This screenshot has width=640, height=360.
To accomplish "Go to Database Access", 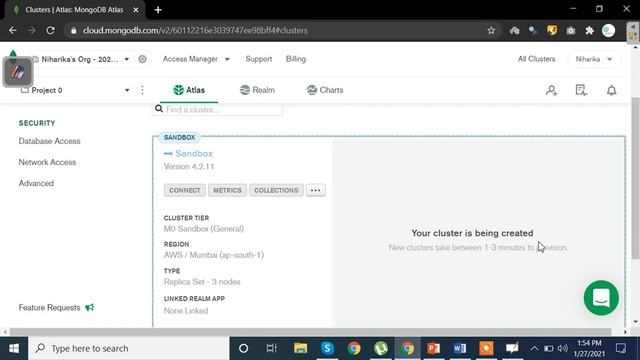I will point(49,141).
